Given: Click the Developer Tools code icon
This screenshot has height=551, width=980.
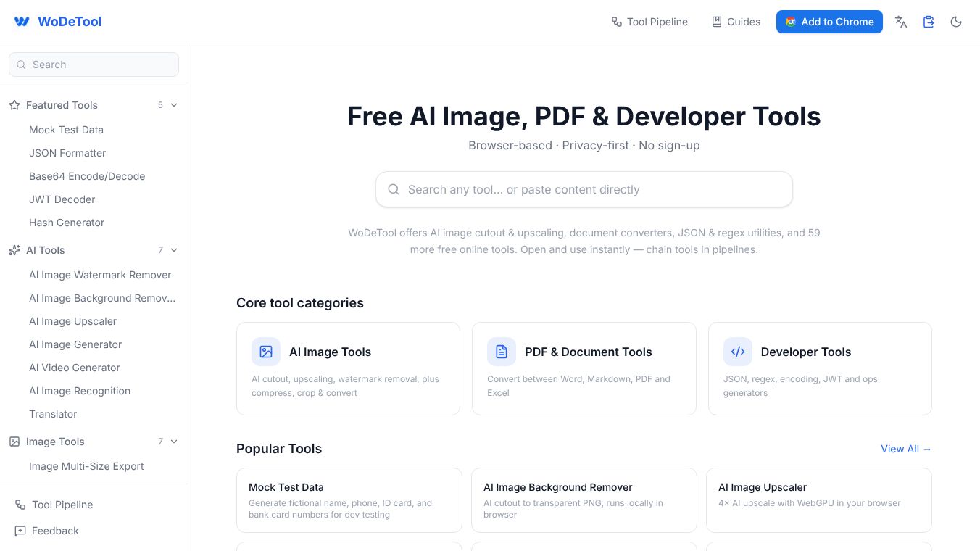Looking at the screenshot, I should click(x=738, y=352).
